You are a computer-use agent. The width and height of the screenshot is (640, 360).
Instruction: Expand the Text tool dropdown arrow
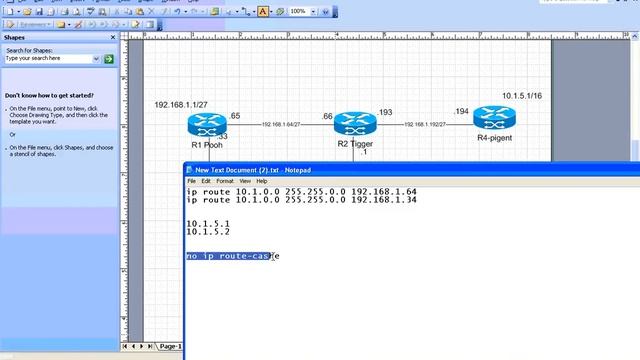click(271, 12)
